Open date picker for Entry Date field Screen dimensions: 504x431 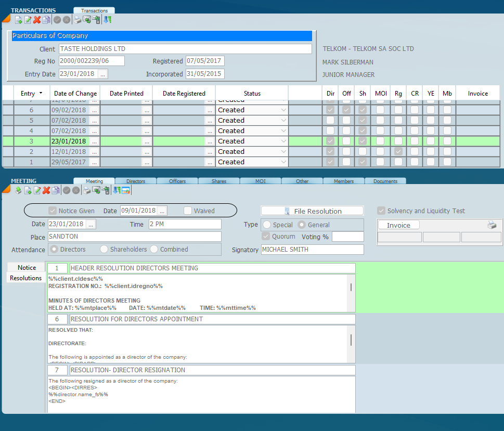coord(102,74)
